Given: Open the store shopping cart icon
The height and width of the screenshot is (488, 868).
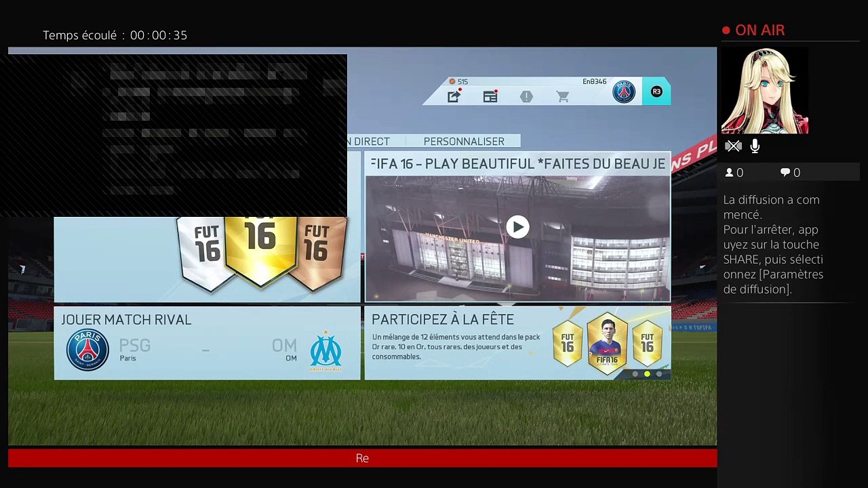Looking at the screenshot, I should (563, 97).
